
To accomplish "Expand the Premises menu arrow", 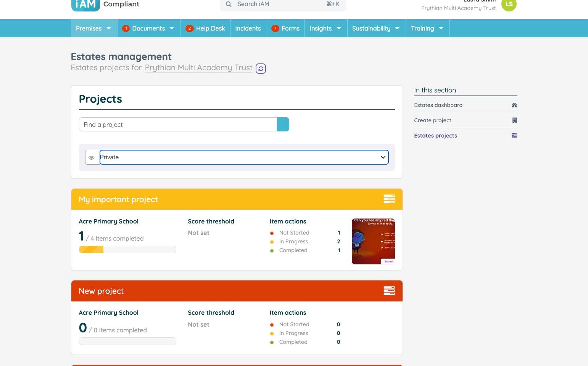I will [109, 28].
